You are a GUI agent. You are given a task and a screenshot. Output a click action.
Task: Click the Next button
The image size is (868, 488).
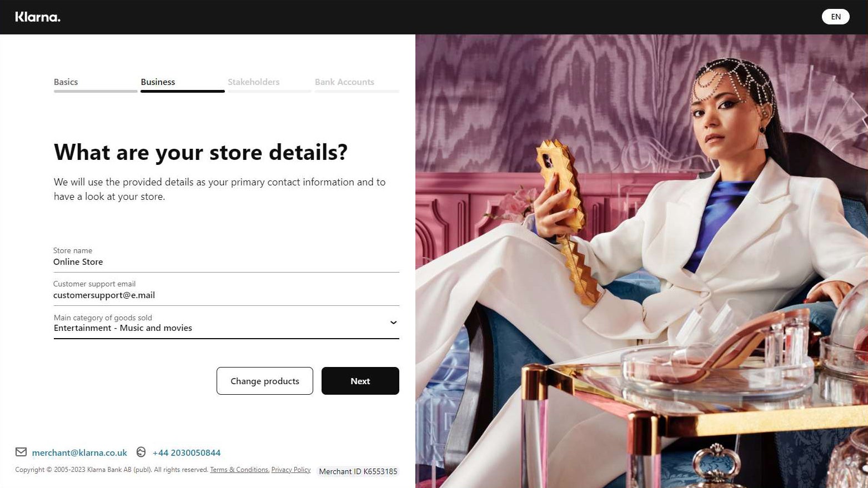point(360,381)
